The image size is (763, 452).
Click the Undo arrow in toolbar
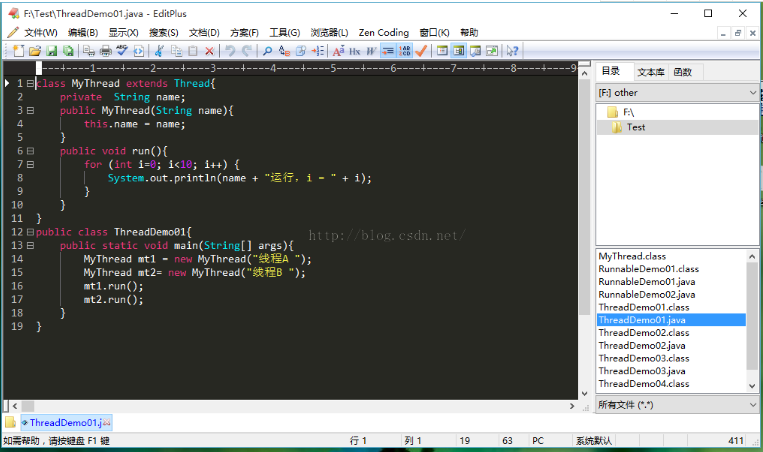[x=231, y=50]
